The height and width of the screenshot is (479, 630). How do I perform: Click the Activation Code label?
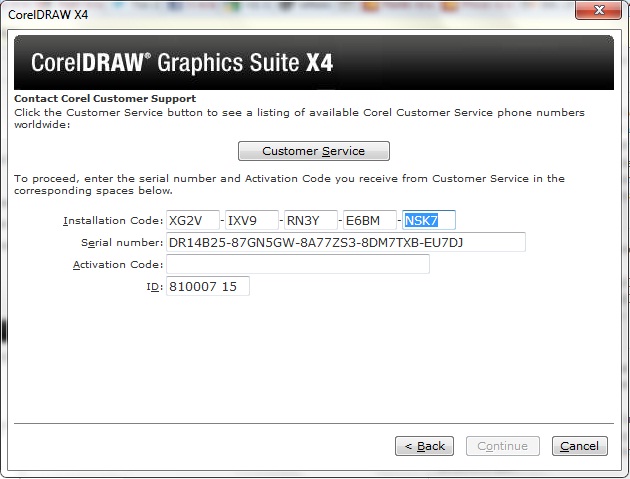(118, 265)
